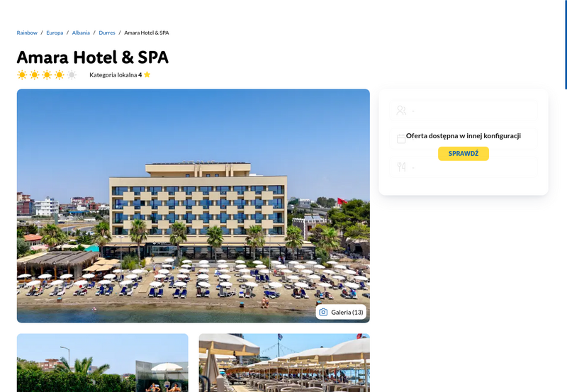The width and height of the screenshot is (567, 392).
Task: Click the yellow star beside Kategoria lokalna
Action: pos(147,74)
